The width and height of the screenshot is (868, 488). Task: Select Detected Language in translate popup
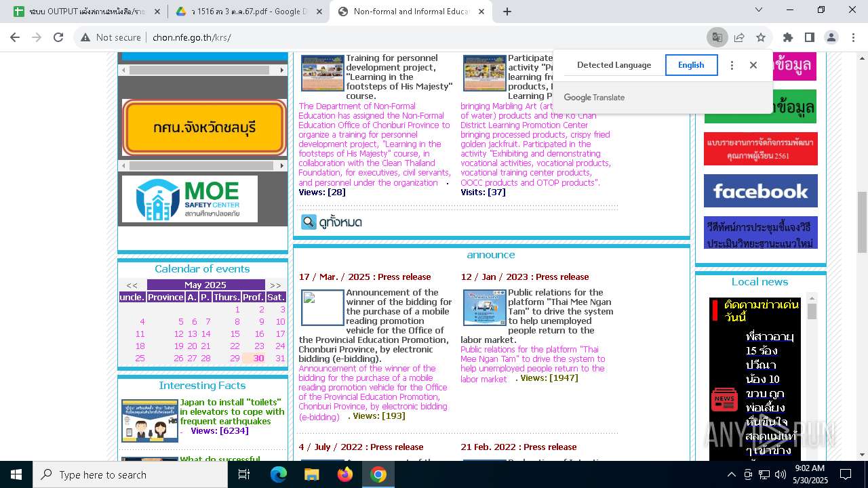pos(614,65)
